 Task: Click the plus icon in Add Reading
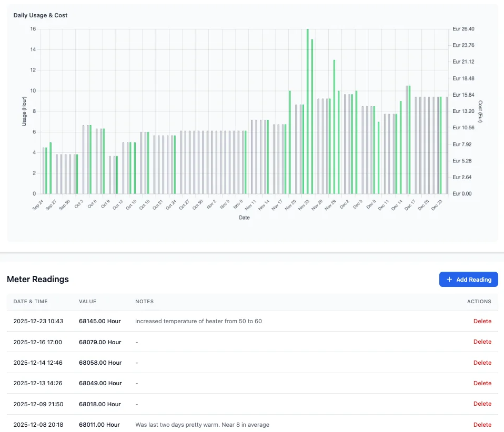[449, 280]
